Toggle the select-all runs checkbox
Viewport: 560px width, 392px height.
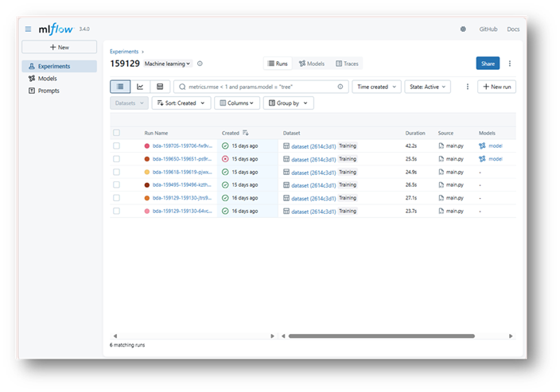(x=116, y=133)
